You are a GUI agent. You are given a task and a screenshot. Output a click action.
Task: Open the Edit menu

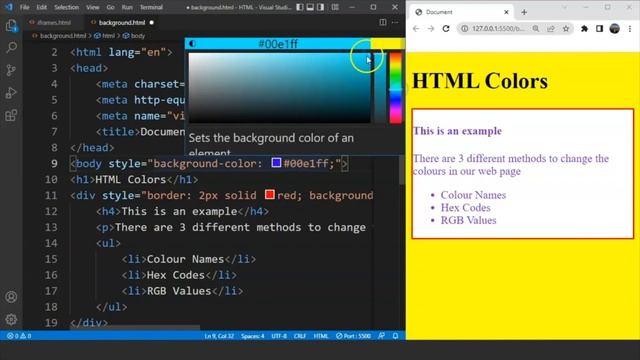tap(42, 7)
